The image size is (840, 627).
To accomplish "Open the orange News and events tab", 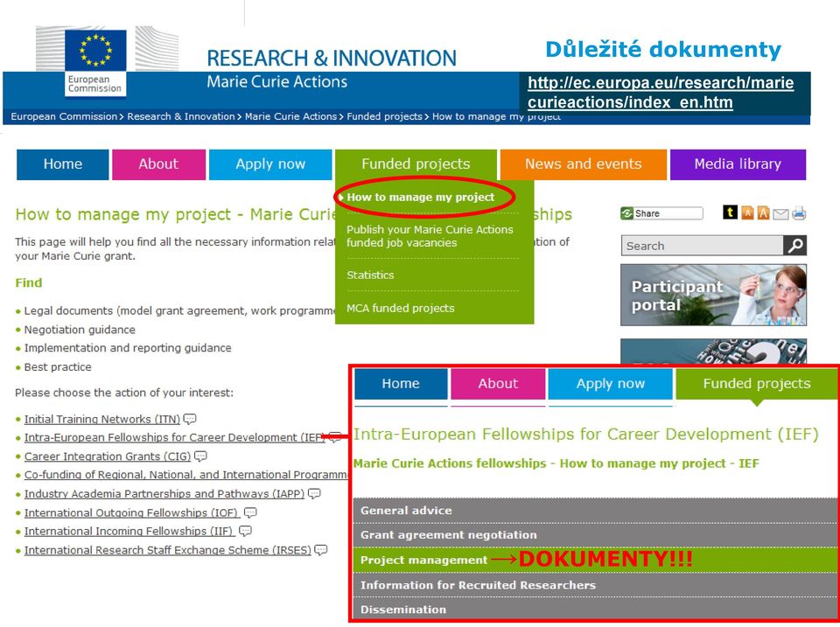I will [x=584, y=164].
